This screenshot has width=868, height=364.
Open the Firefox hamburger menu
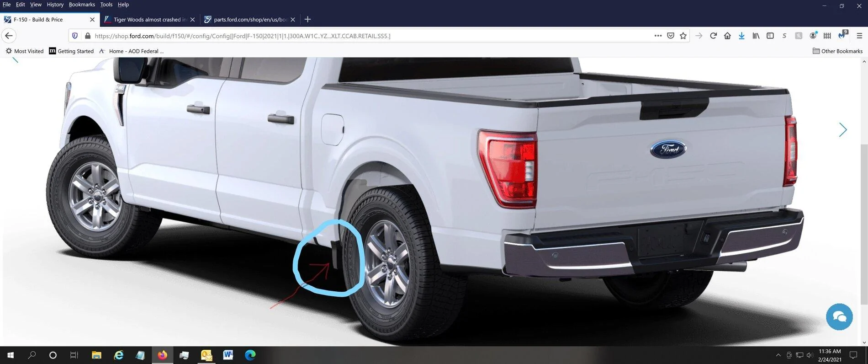coord(859,36)
